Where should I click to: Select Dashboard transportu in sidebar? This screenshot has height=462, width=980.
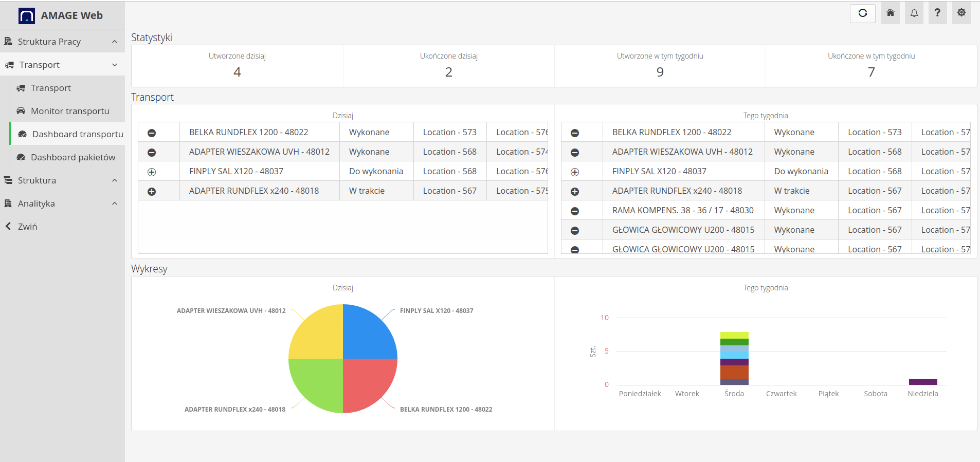point(77,134)
